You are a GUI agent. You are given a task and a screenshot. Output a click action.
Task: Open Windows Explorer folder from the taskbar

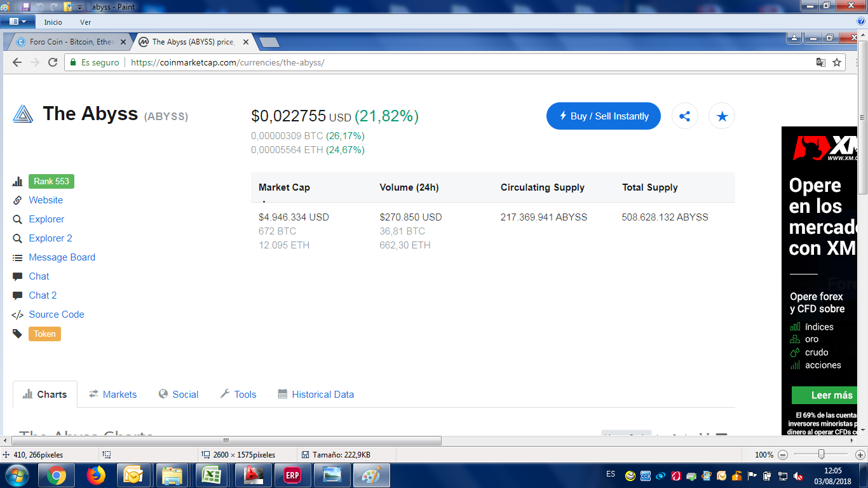173,475
